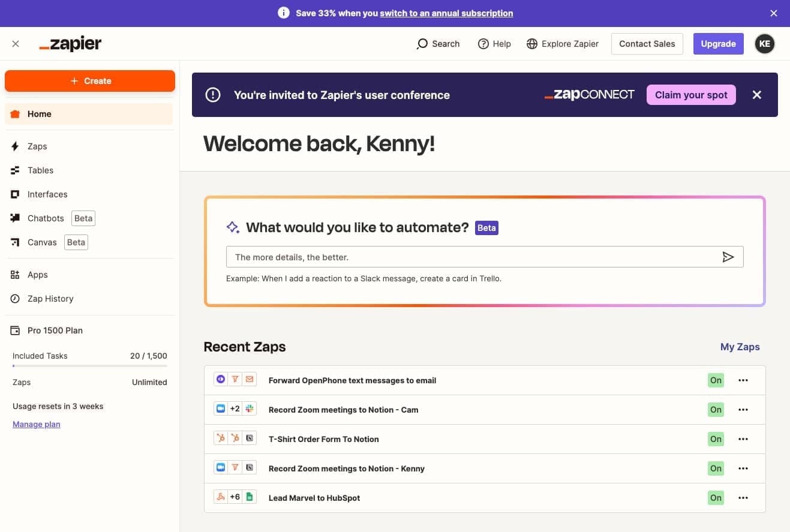Image resolution: width=790 pixels, height=532 pixels.
Task: Open options menu for Lead Marvel to HubSpot
Action: point(743,497)
